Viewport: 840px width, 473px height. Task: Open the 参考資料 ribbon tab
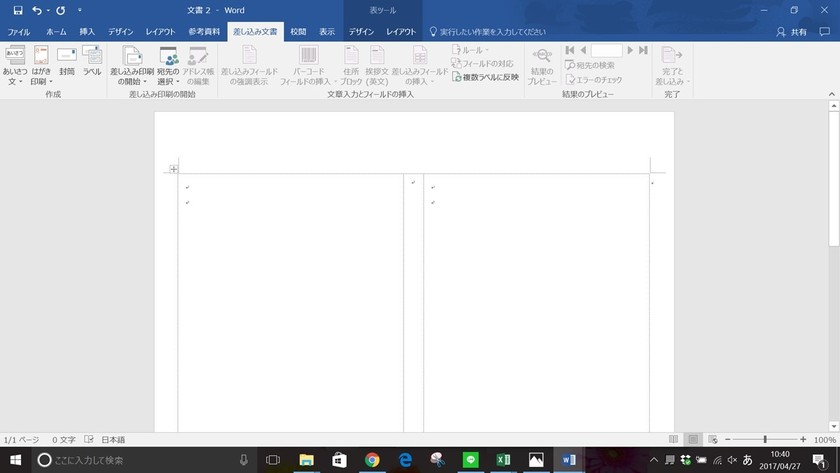(x=204, y=32)
